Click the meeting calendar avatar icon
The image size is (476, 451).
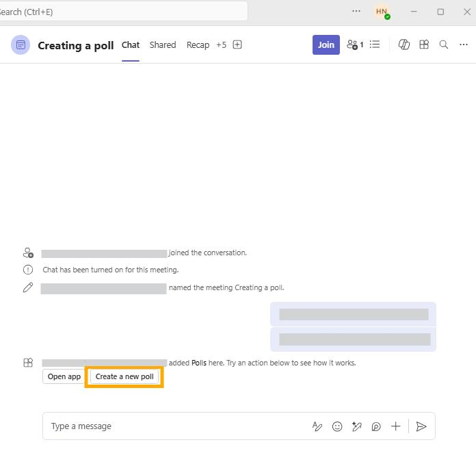point(21,44)
